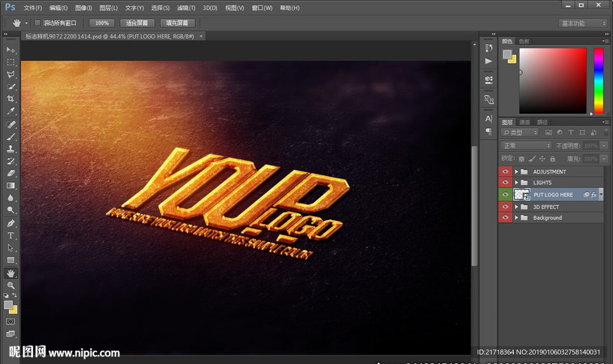Open the 不透明度 opacity slider dropdown
613x364 pixels.
(x=605, y=145)
